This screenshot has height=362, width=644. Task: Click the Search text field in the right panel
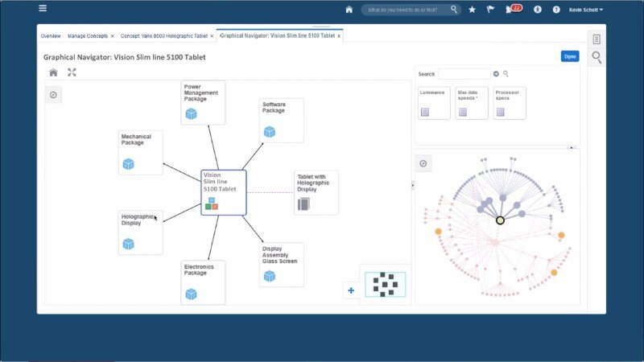tap(463, 74)
